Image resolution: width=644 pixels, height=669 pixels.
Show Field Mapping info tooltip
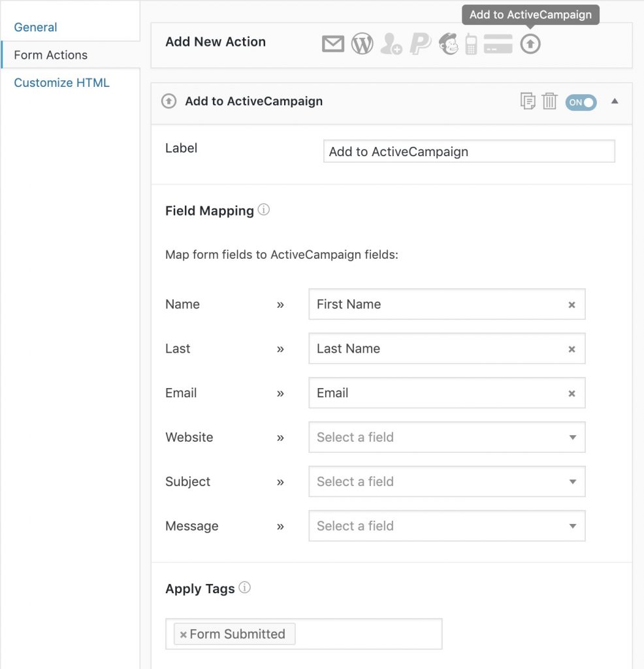[264, 210]
